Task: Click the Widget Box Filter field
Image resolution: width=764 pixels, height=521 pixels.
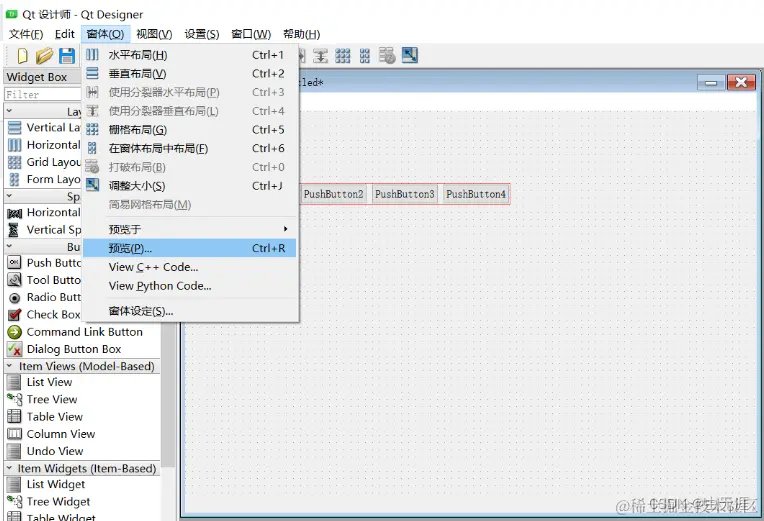Action: pos(43,94)
